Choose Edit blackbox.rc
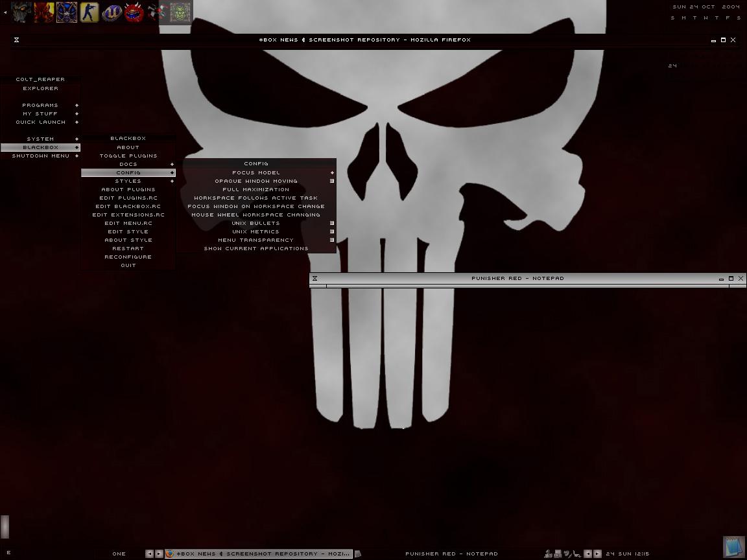Image resolution: width=747 pixels, height=560 pixels. tap(128, 207)
